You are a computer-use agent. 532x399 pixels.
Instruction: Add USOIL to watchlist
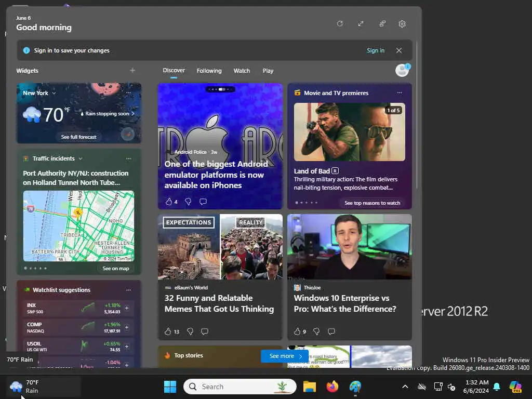pos(127,347)
